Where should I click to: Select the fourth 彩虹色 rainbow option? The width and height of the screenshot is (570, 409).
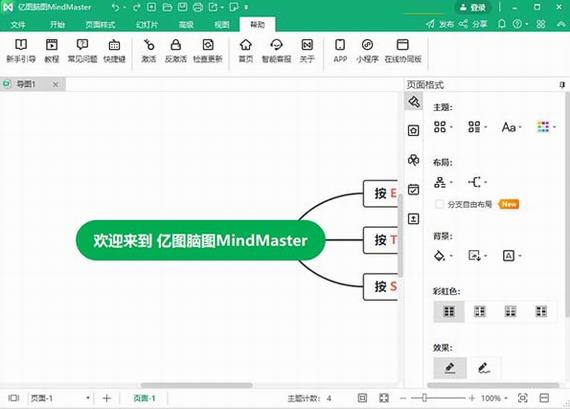pyautogui.click(x=541, y=312)
